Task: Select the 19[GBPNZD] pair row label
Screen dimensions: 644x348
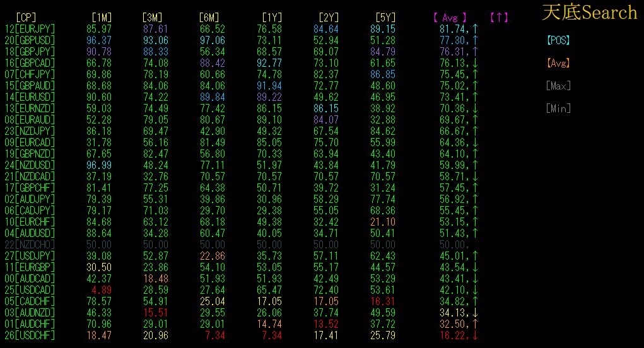Action: click(x=30, y=154)
